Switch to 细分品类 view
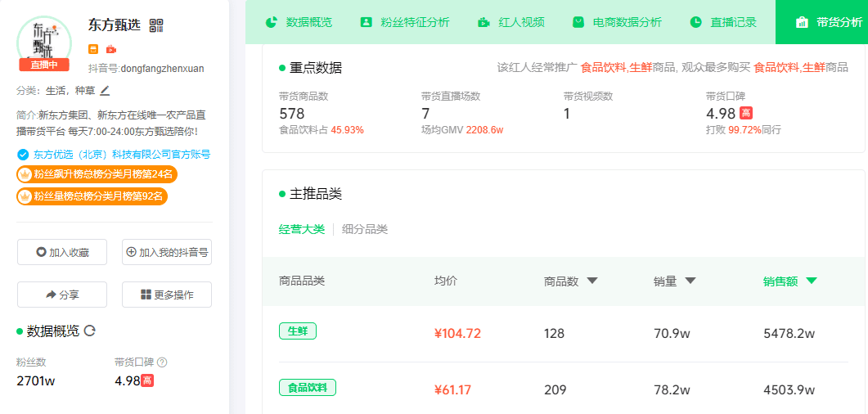 [365, 229]
